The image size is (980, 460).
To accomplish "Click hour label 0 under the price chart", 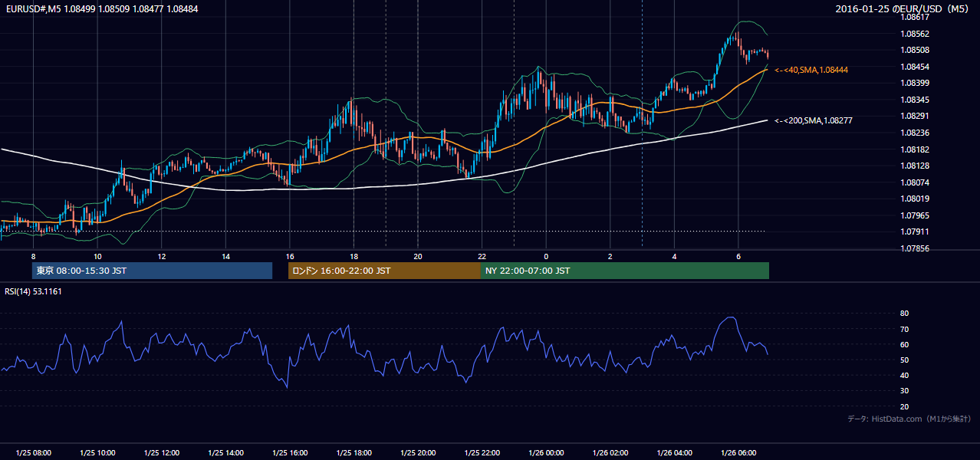I will point(546,256).
